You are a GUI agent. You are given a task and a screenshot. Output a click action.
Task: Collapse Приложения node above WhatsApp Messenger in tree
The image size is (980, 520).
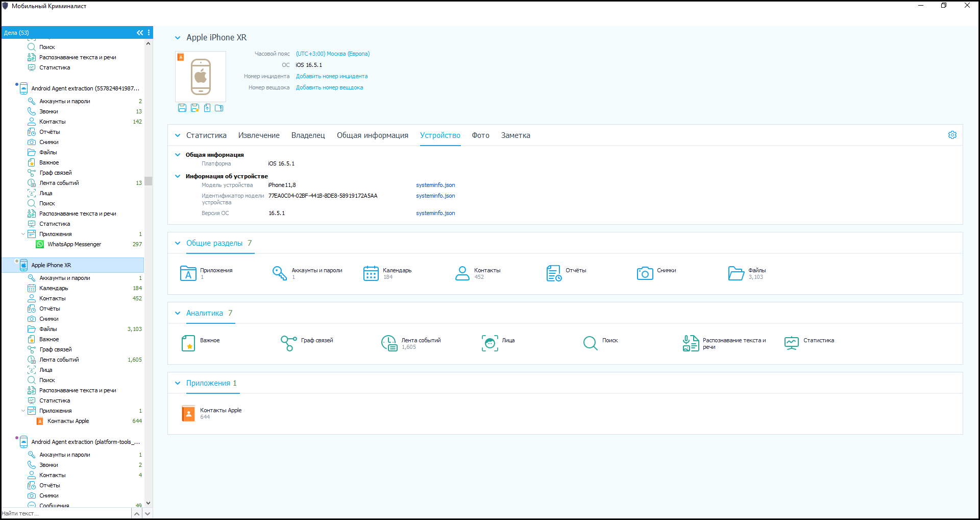(23, 234)
